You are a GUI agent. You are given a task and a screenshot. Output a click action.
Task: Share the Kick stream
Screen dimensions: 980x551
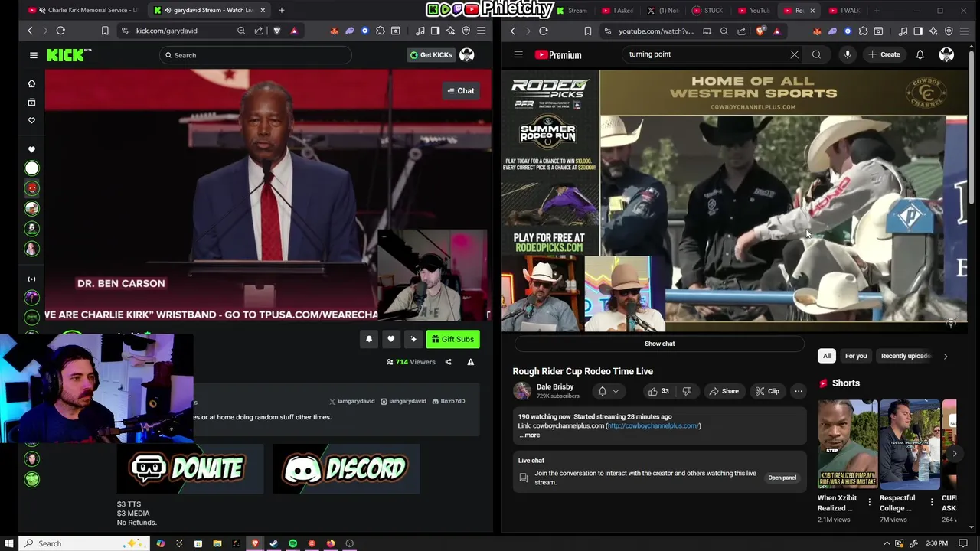[x=449, y=362]
